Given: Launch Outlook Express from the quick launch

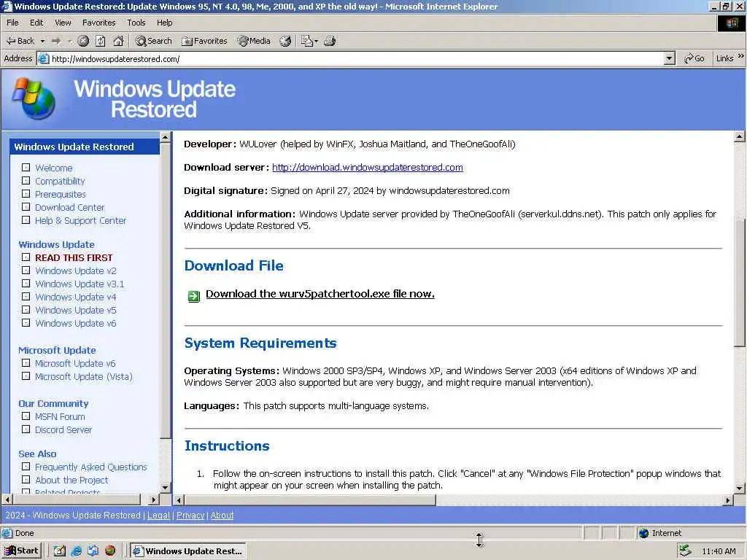Looking at the screenshot, I should (x=93, y=551).
